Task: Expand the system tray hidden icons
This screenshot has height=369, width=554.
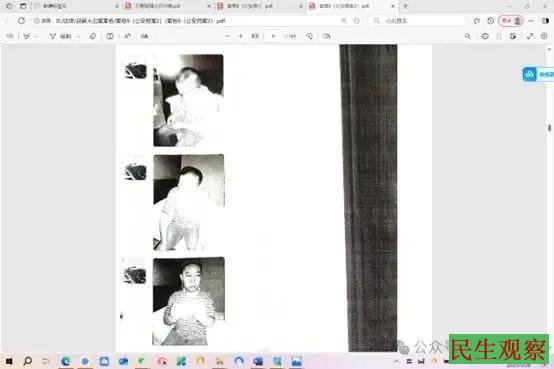Action: coord(397,361)
